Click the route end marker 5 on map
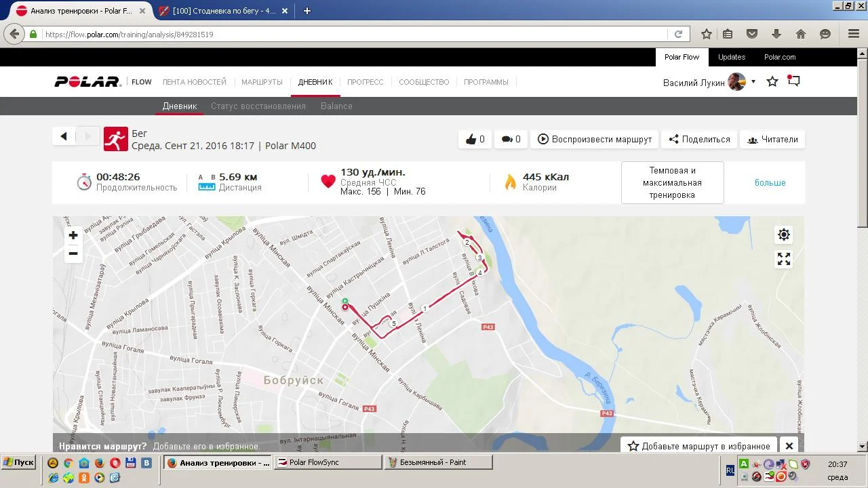Image resolution: width=868 pixels, height=488 pixels. click(x=393, y=324)
